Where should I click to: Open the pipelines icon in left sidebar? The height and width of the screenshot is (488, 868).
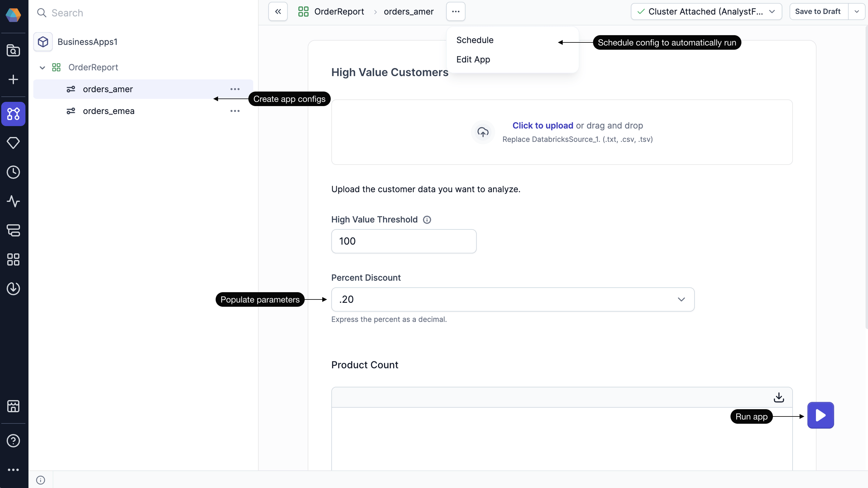pos(13,114)
